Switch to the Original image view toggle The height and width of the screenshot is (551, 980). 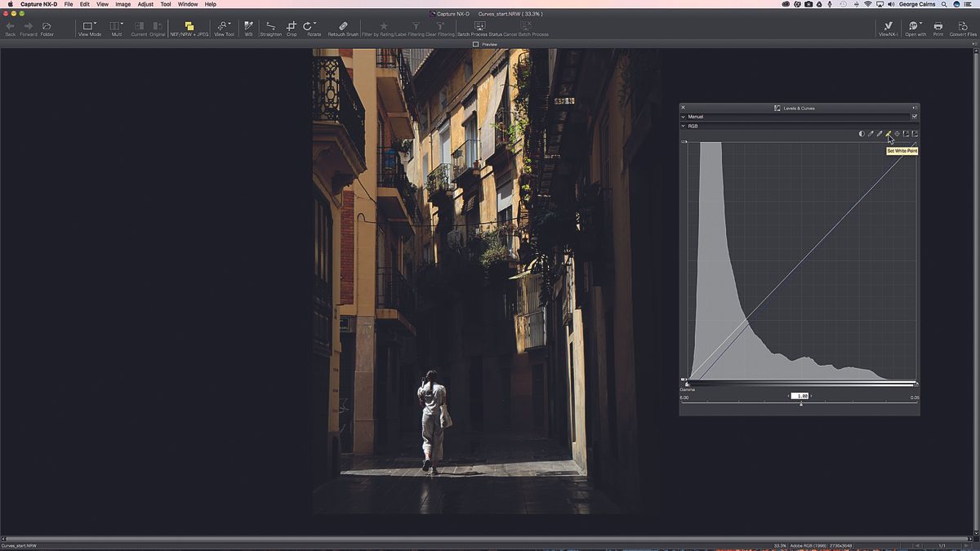pos(156,26)
